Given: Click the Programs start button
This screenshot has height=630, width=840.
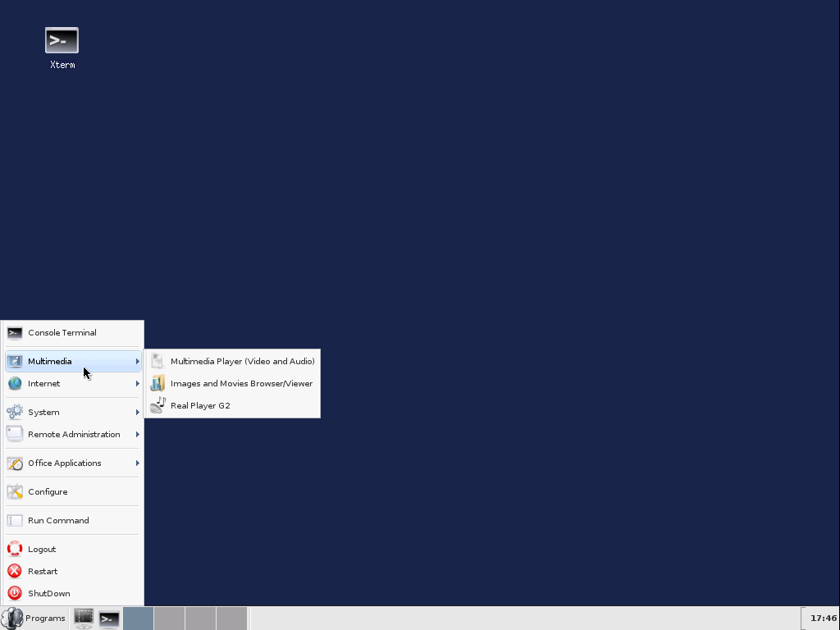Looking at the screenshot, I should [x=34, y=619].
